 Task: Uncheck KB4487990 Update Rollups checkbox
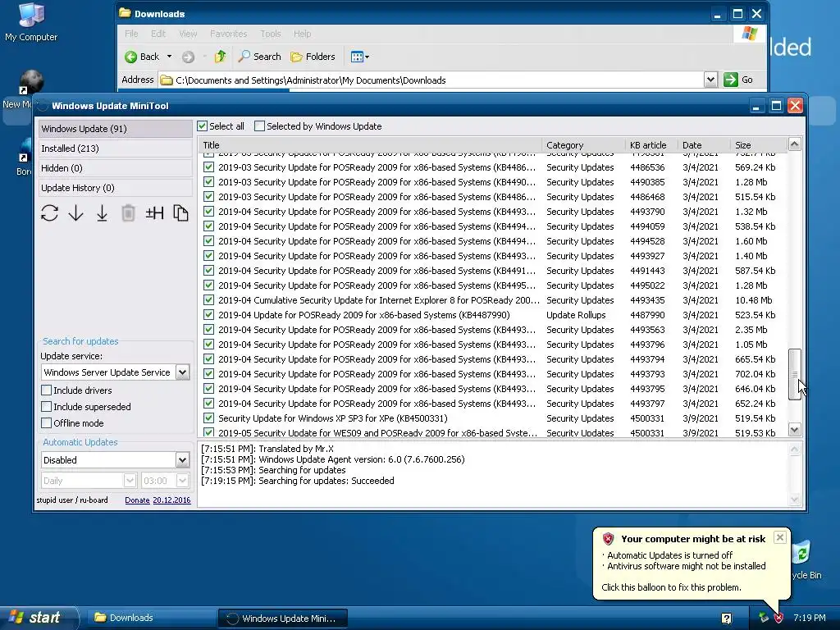click(x=208, y=315)
